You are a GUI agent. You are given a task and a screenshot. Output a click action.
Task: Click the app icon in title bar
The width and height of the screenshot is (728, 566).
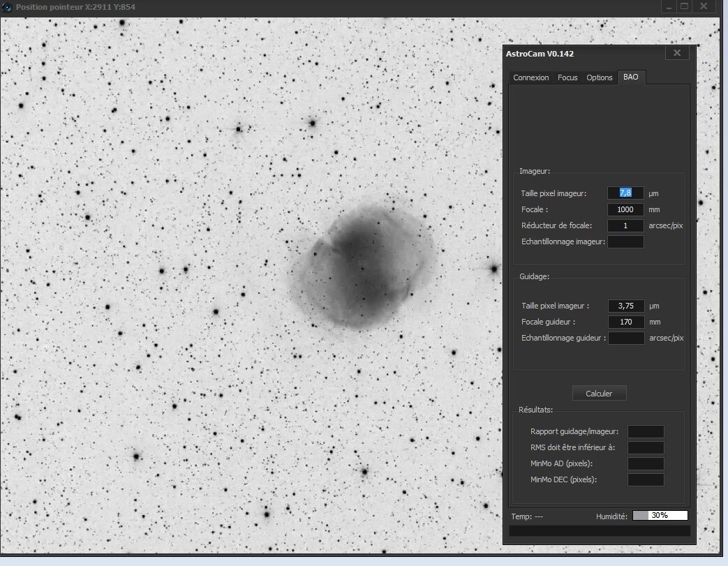(7, 7)
